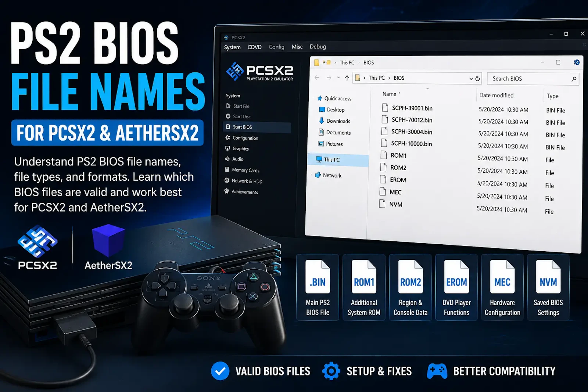Click the PCSX2 logo in the sidebar
588x392 pixels.
(x=260, y=72)
